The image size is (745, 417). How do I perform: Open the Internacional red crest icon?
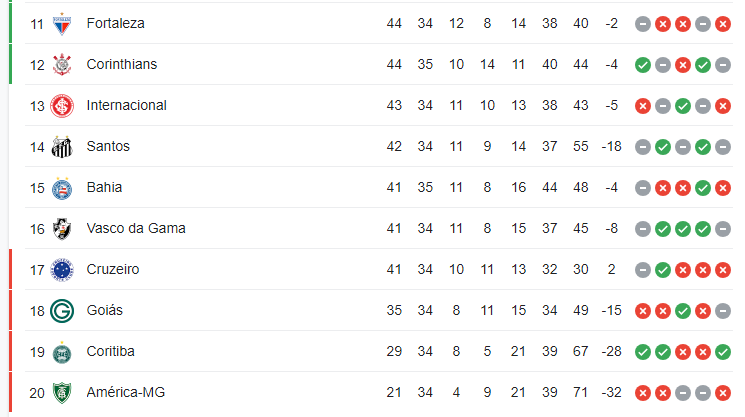coord(62,105)
